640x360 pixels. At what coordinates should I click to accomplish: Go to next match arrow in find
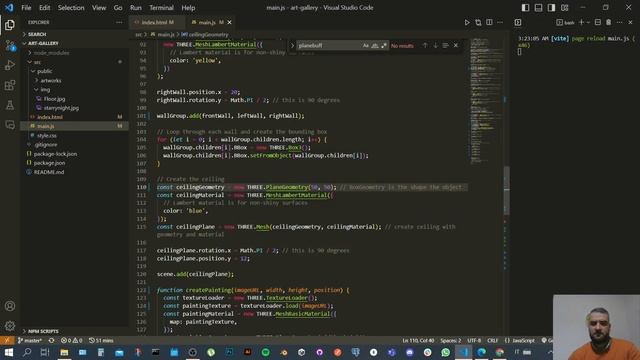[435, 46]
